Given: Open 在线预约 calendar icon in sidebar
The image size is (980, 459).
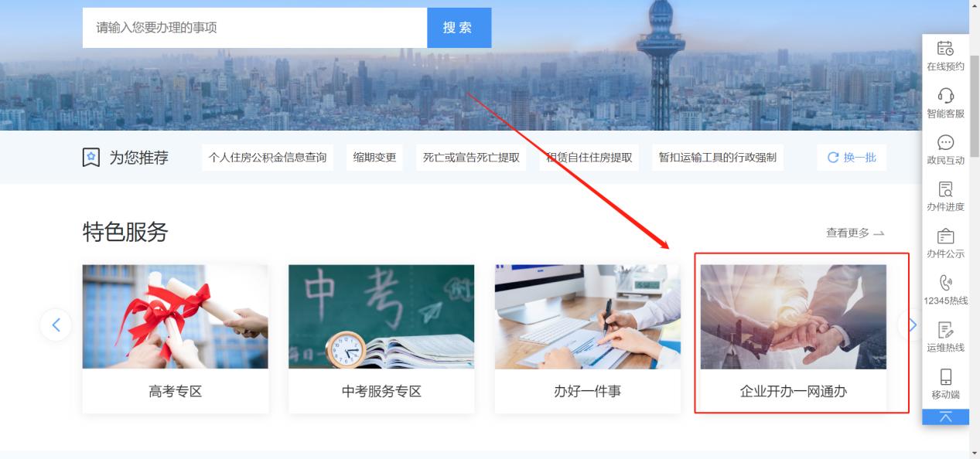Looking at the screenshot, I should point(945,48).
